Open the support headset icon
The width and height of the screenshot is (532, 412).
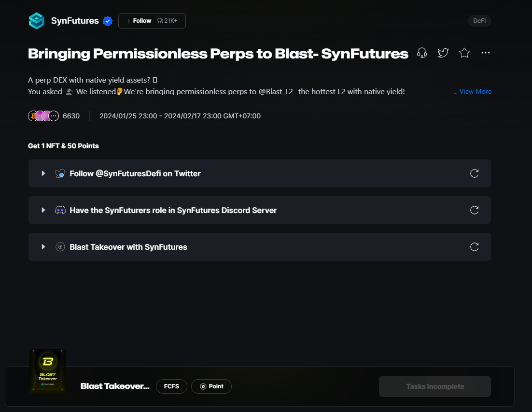[421, 53]
